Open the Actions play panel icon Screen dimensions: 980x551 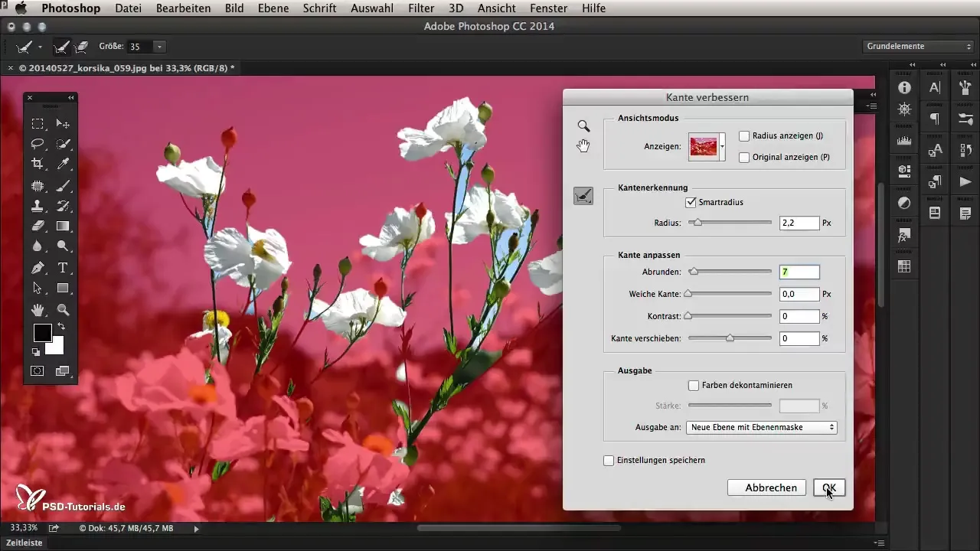pyautogui.click(x=965, y=181)
